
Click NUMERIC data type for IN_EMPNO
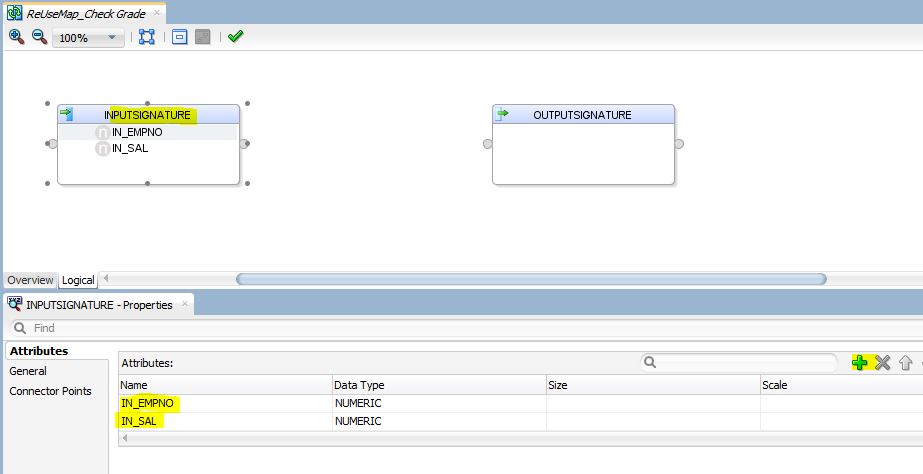point(439,403)
